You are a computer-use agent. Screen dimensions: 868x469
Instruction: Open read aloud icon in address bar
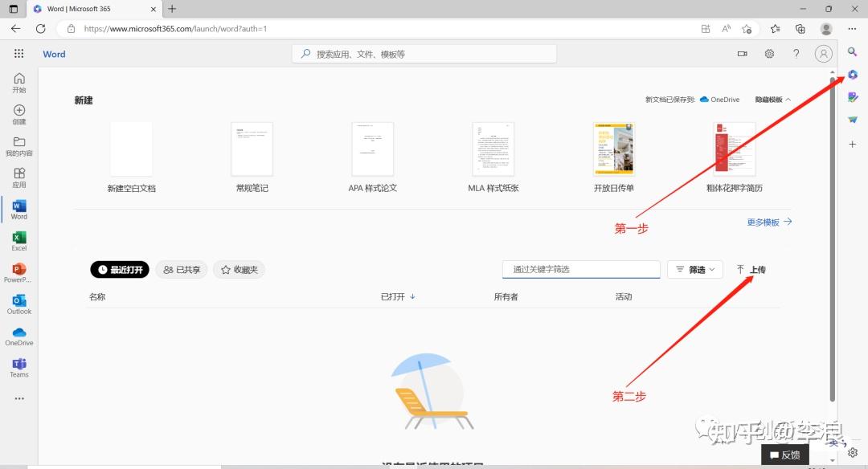pyautogui.click(x=726, y=29)
